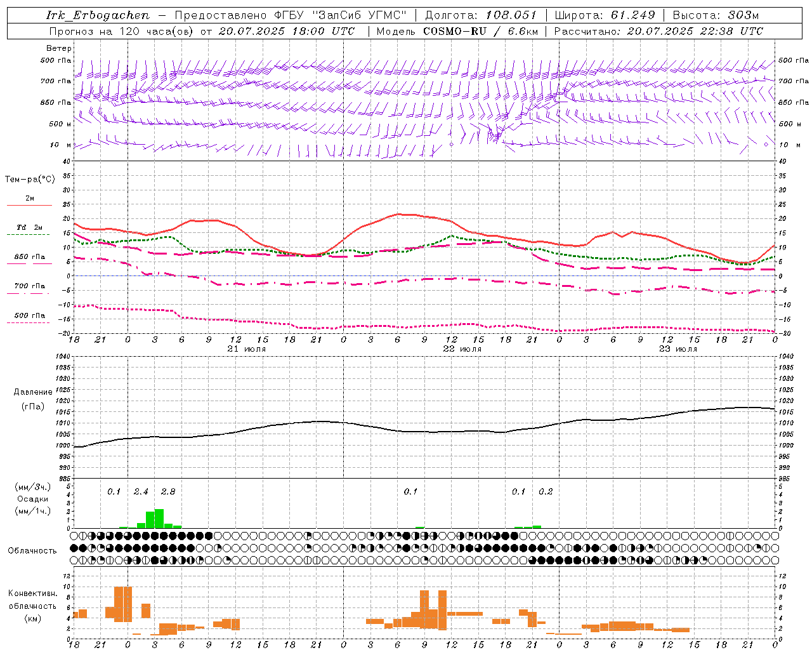Click the 2.4 precipitation amount
Image resolution: width=812 pixels, height=650 pixels.
[141, 491]
